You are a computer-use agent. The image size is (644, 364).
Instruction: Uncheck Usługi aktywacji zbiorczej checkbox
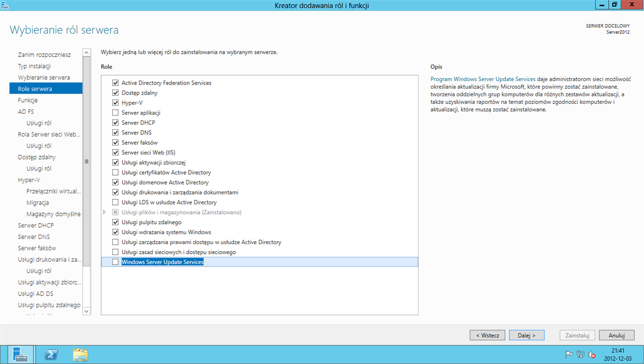coord(116,163)
